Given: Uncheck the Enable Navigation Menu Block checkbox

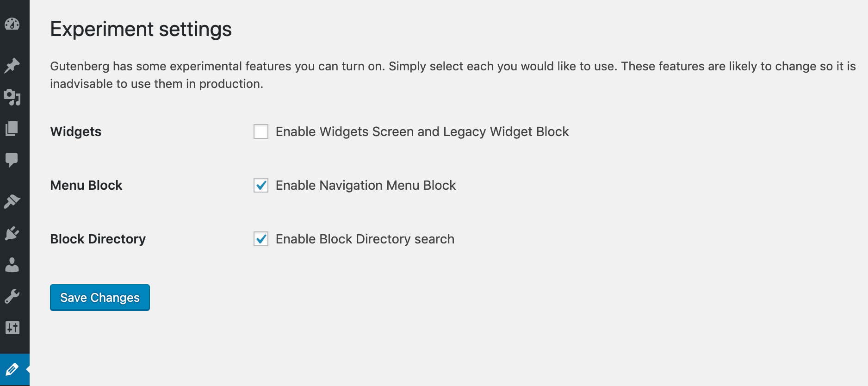Looking at the screenshot, I should pos(261,185).
